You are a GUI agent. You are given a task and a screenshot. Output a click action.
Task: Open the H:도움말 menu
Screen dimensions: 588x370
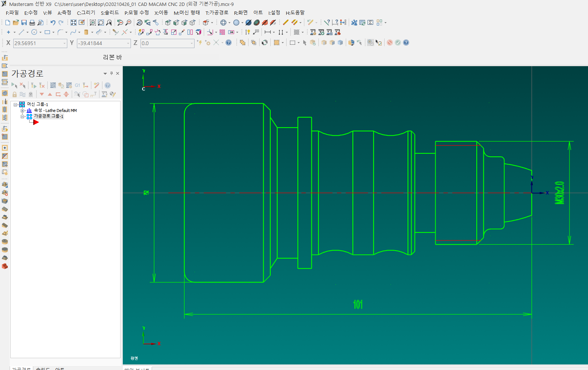295,13
